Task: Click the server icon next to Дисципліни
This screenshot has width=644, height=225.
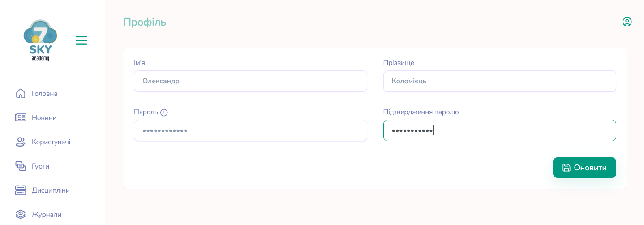Action: click(x=21, y=190)
